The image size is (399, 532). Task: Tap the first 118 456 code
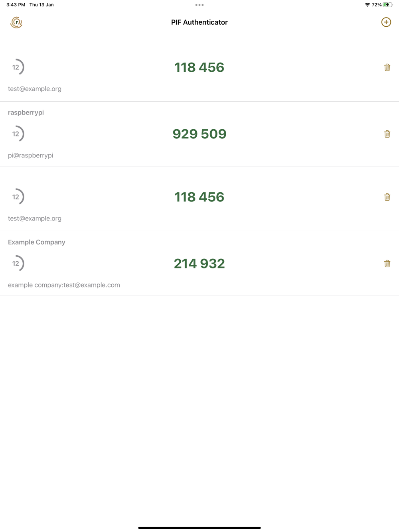[199, 67]
